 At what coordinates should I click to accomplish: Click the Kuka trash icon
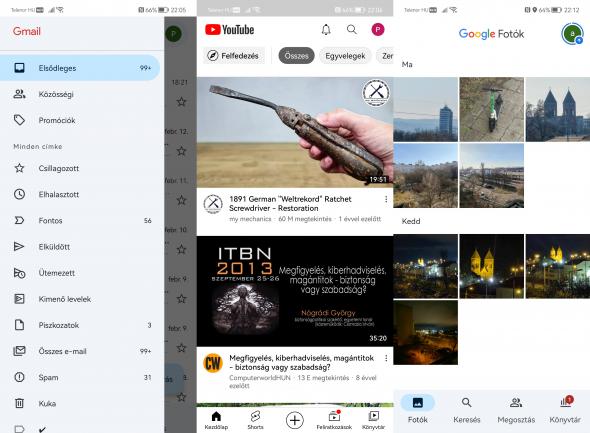[x=19, y=403]
